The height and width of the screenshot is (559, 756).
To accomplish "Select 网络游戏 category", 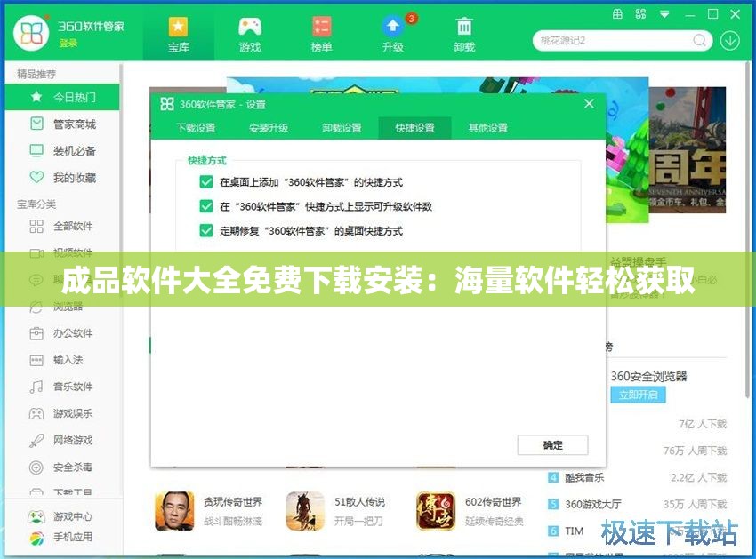I will click(62, 441).
